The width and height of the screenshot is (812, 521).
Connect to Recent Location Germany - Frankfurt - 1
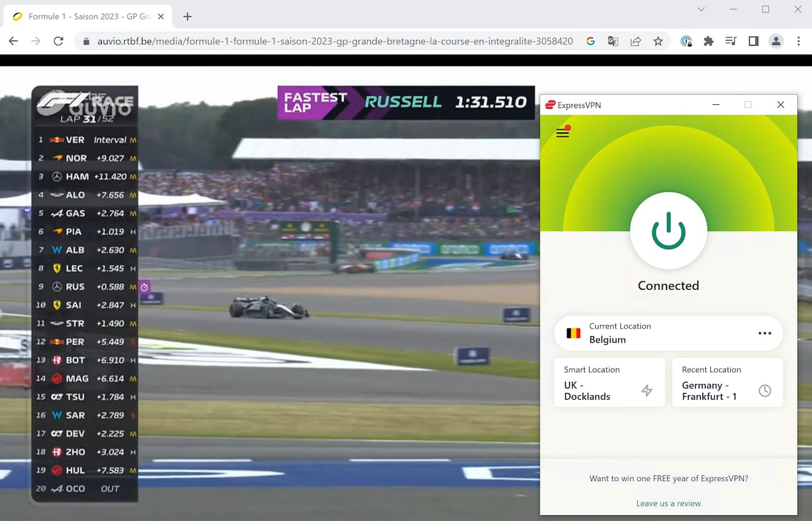(x=727, y=382)
